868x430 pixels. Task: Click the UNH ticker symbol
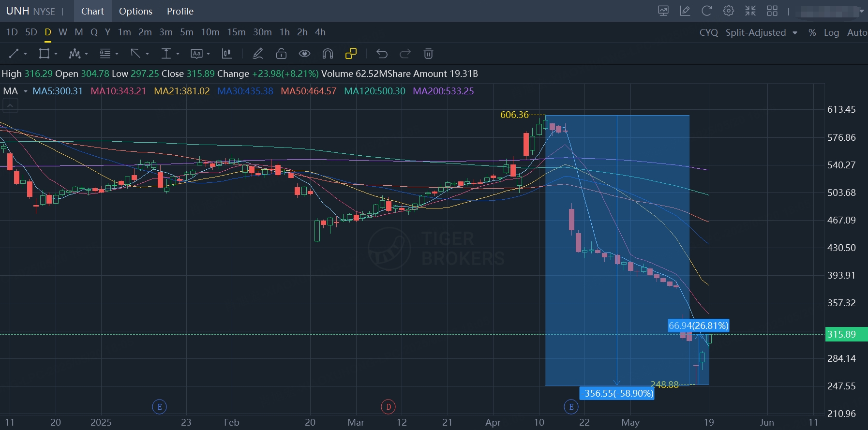(18, 11)
